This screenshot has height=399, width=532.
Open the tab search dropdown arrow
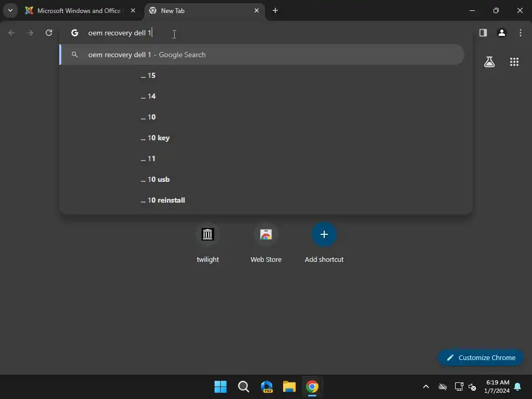(x=10, y=10)
